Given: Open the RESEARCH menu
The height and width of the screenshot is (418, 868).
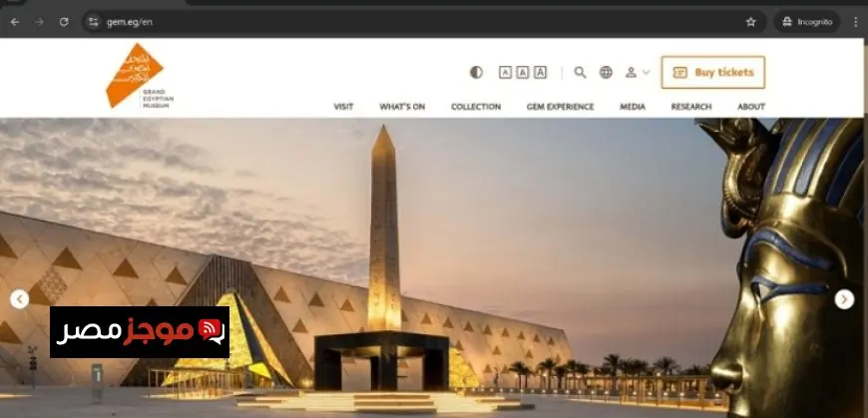Looking at the screenshot, I should (x=691, y=107).
